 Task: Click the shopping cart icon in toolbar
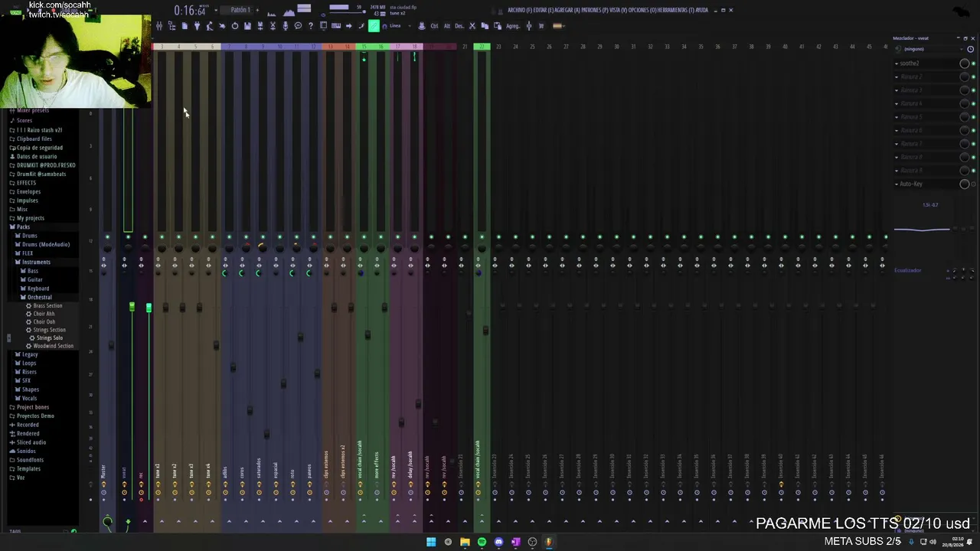click(541, 26)
